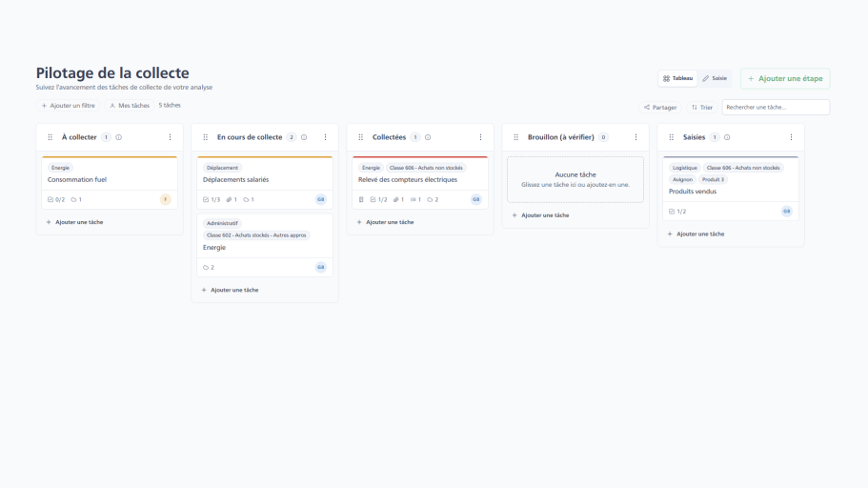The height and width of the screenshot is (488, 868).
Task: Click the building icon on Relevé des compteurs
Action: click(361, 199)
